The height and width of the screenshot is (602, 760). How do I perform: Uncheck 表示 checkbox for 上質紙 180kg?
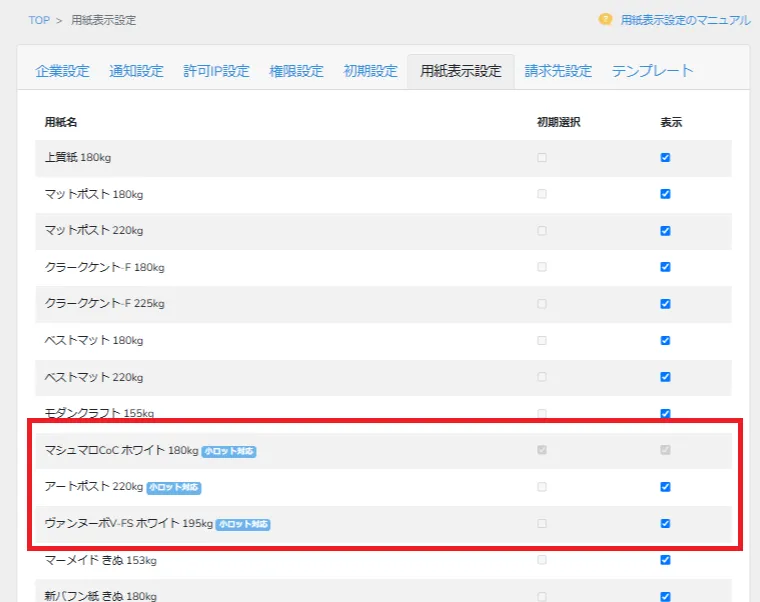[x=665, y=158]
